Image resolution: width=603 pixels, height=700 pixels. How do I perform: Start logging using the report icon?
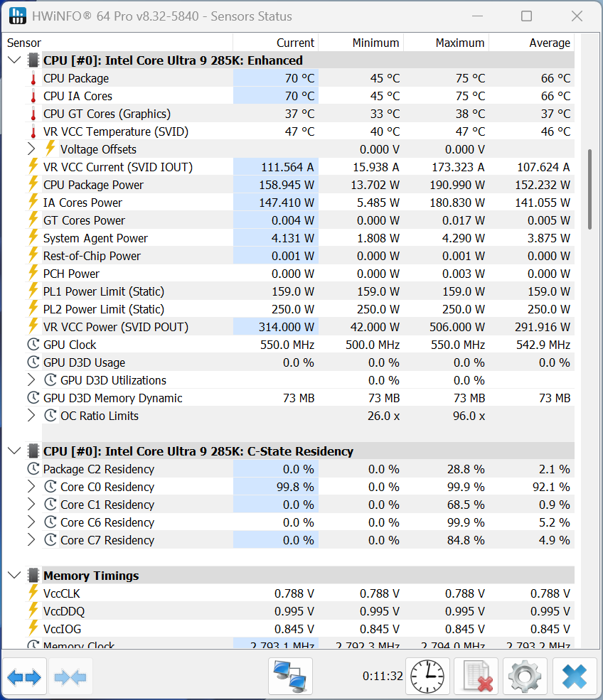pyautogui.click(x=476, y=676)
